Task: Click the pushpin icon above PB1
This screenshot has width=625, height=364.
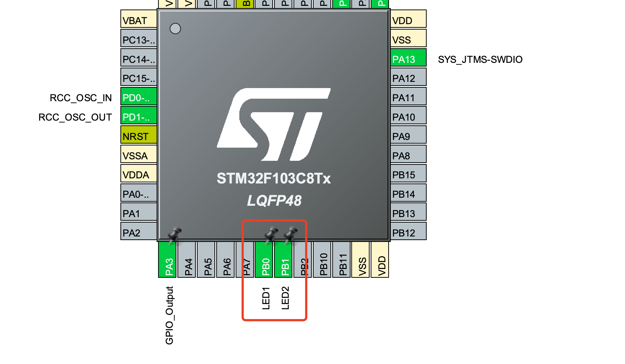Action: point(290,235)
